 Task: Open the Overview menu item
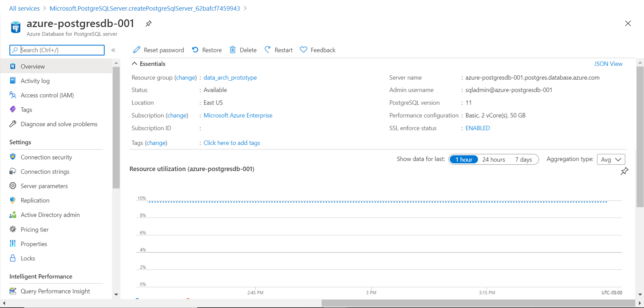pyautogui.click(x=56, y=66)
